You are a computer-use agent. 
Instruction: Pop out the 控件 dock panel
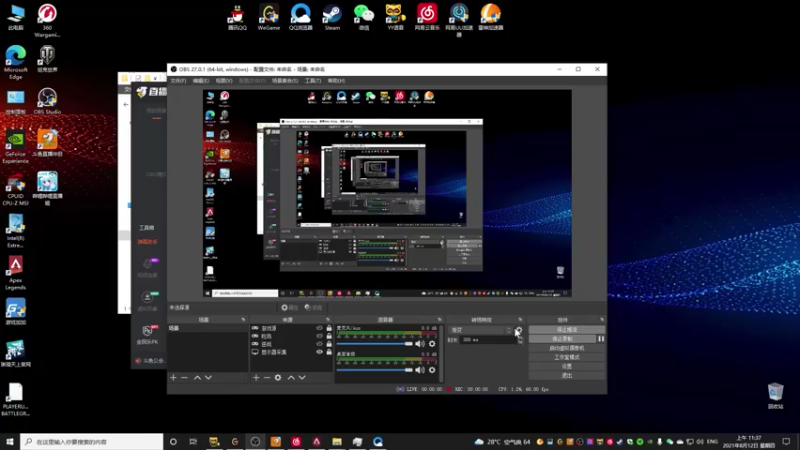pos(602,319)
